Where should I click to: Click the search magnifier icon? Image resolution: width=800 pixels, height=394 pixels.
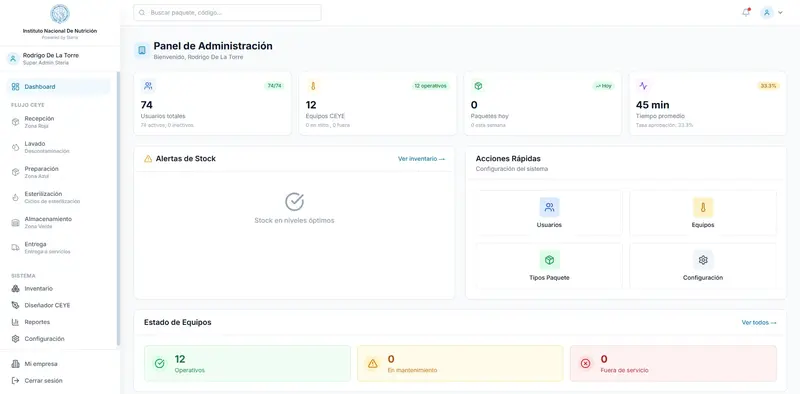coord(142,13)
